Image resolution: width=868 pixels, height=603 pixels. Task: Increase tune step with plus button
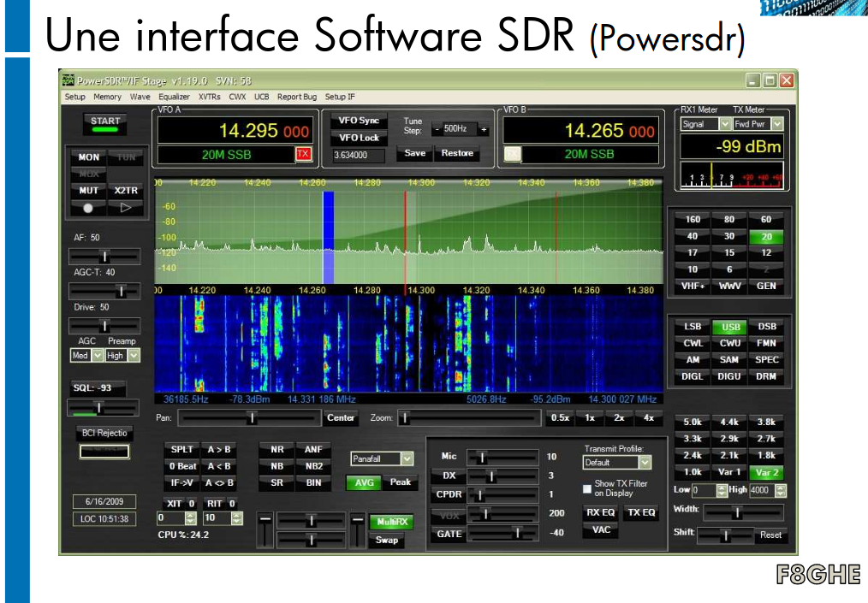(x=484, y=129)
